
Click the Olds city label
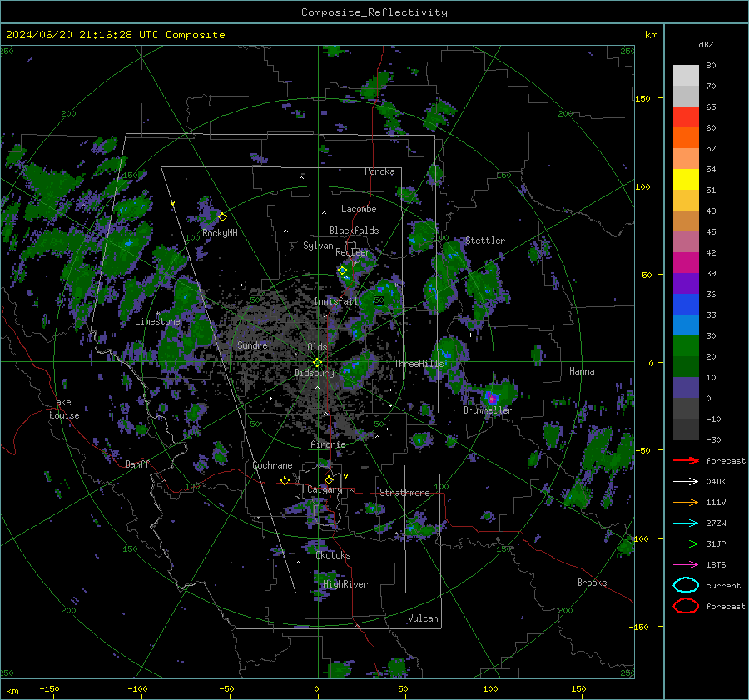(x=317, y=347)
